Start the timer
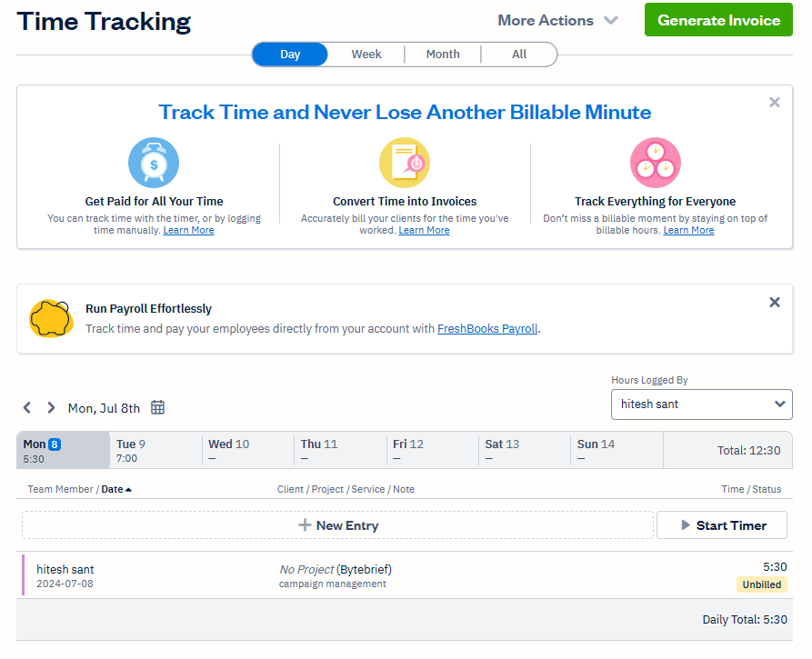Screen dimensions: 812x659 (x=724, y=525)
